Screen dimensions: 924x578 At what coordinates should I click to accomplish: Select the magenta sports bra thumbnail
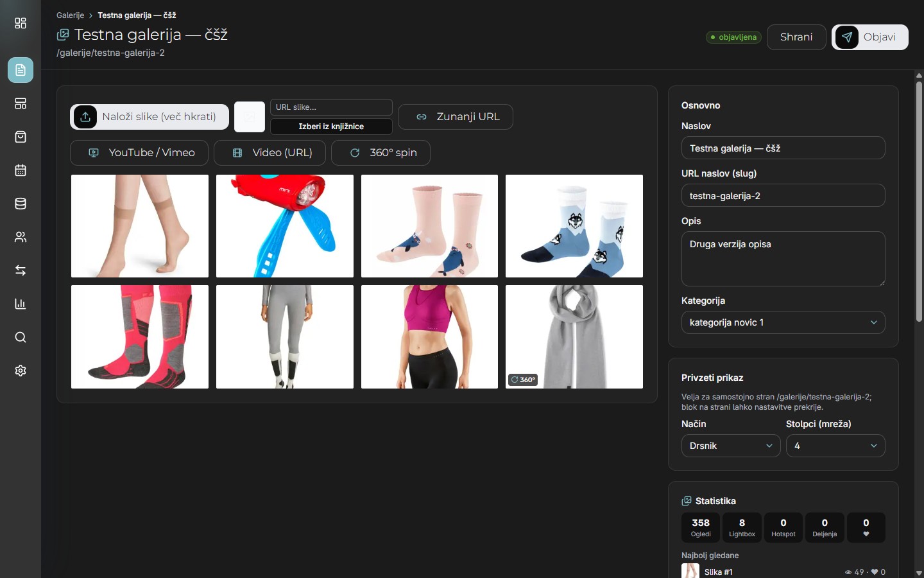pyautogui.click(x=429, y=337)
